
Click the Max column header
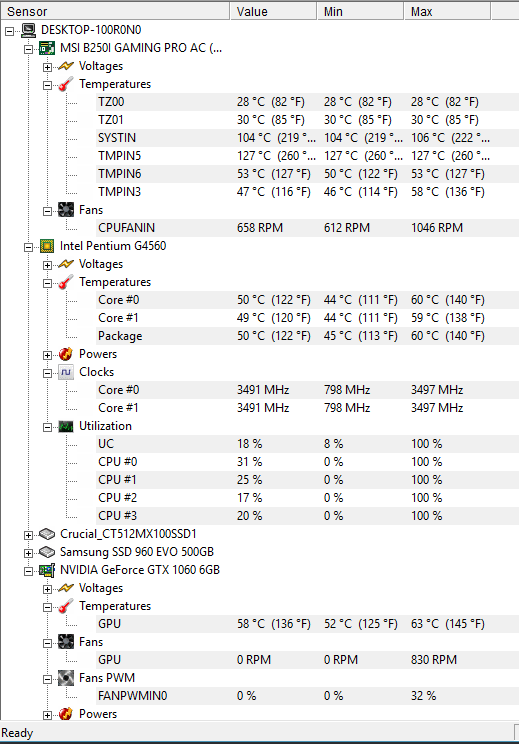click(447, 11)
